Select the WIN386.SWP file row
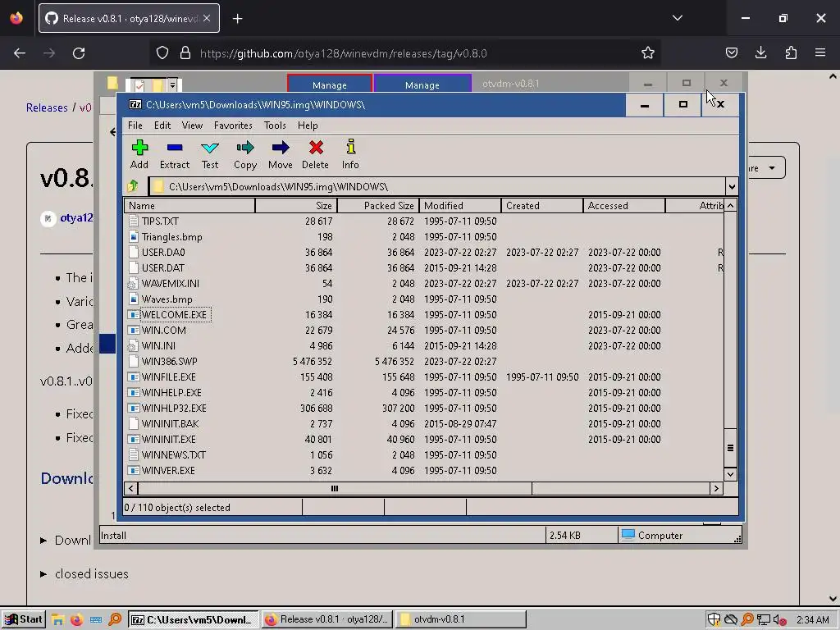840x630 pixels. (x=424, y=362)
